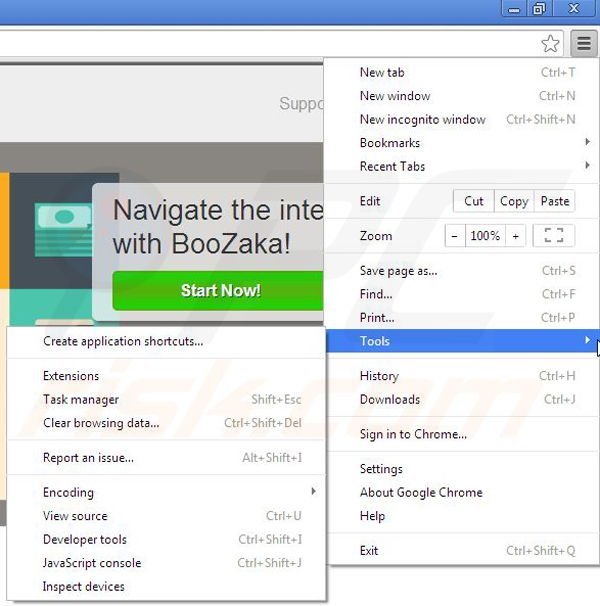Open the JavaScript console entry
This screenshot has height=606, width=600.
166,563
